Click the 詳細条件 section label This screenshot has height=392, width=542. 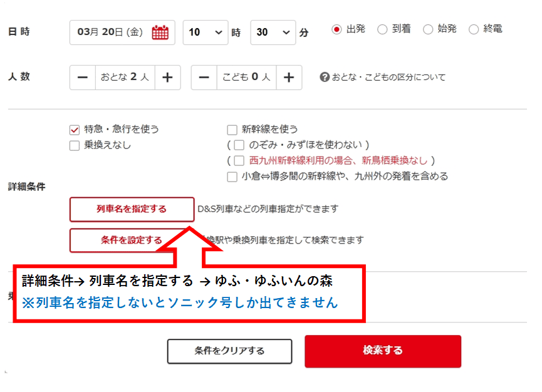pyautogui.click(x=26, y=187)
